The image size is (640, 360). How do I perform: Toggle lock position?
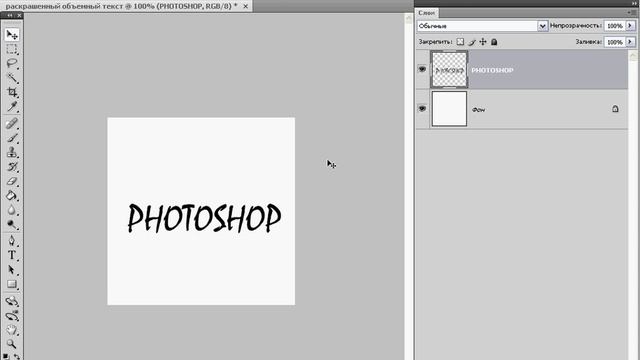483,42
